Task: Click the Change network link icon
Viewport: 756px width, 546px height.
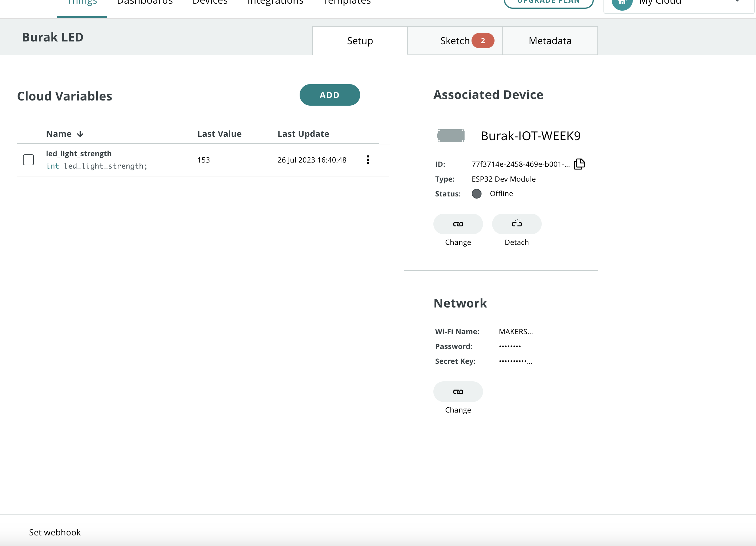Action: 458,392
